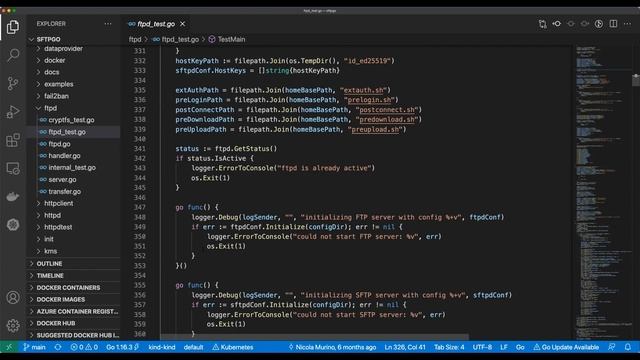Expand the SUGGESTED DOCKER HUB section
640x360 pixels.
tap(73, 335)
